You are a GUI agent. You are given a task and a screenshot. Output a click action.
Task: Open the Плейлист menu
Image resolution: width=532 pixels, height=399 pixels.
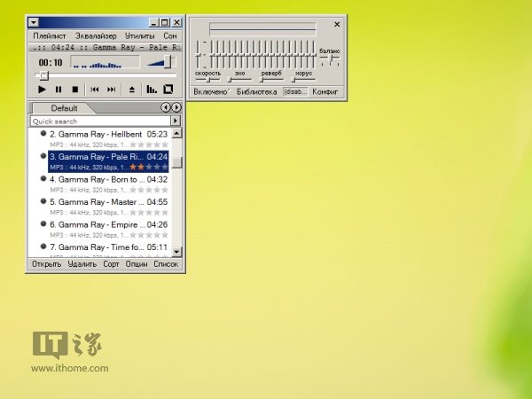49,36
